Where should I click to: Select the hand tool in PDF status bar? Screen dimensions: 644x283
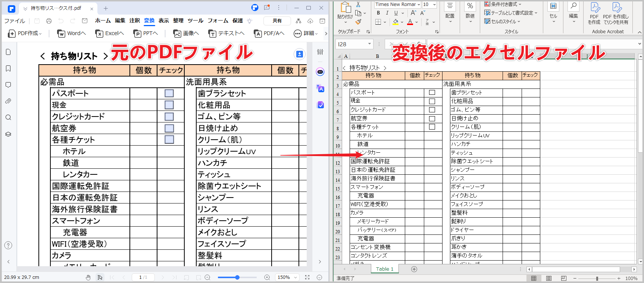[x=88, y=277]
